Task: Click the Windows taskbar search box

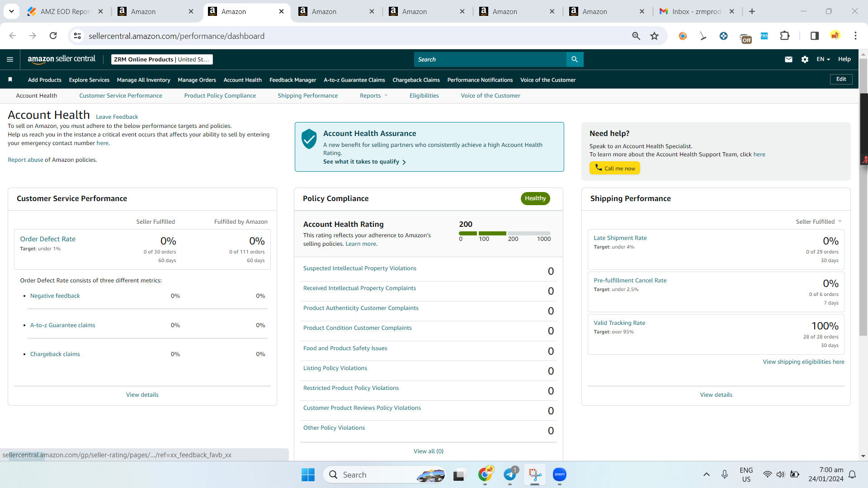Action: tap(385, 474)
